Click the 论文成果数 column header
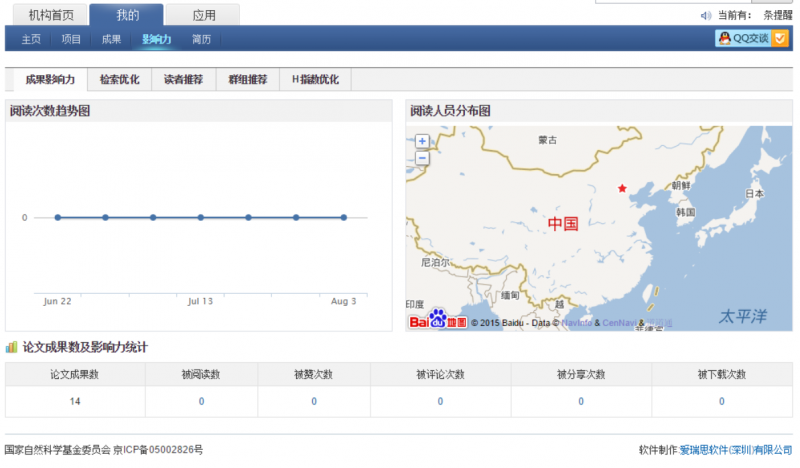 [74, 375]
